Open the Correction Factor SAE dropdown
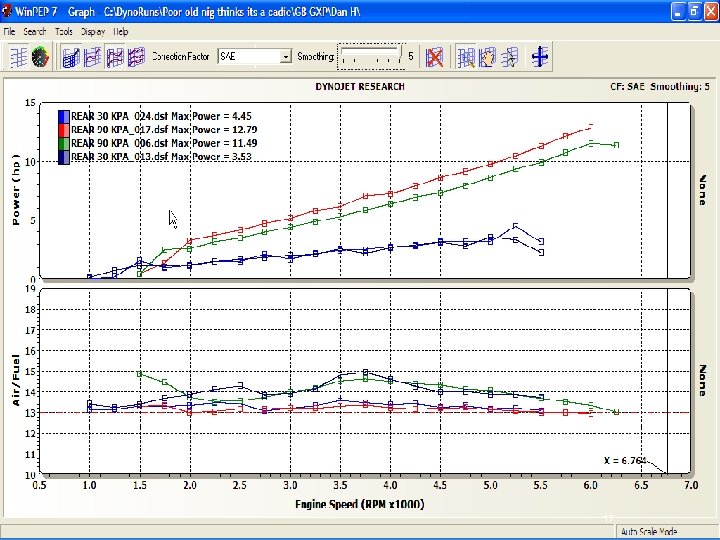Image resolution: width=720 pixels, height=540 pixels. [x=286, y=56]
